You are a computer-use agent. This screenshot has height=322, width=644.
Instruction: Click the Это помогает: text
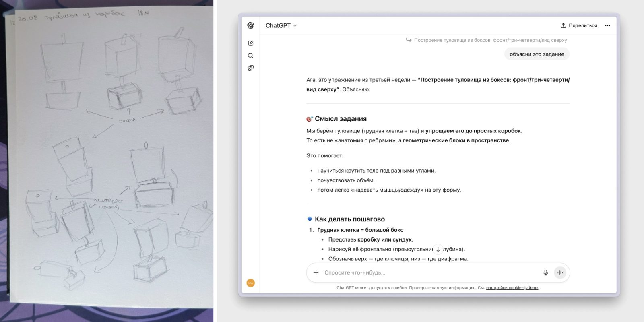325,155
